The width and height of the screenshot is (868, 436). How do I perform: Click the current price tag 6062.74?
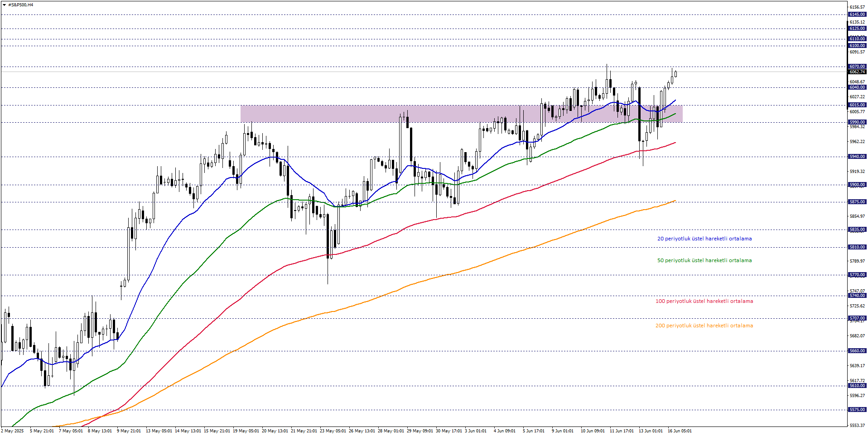(857, 72)
